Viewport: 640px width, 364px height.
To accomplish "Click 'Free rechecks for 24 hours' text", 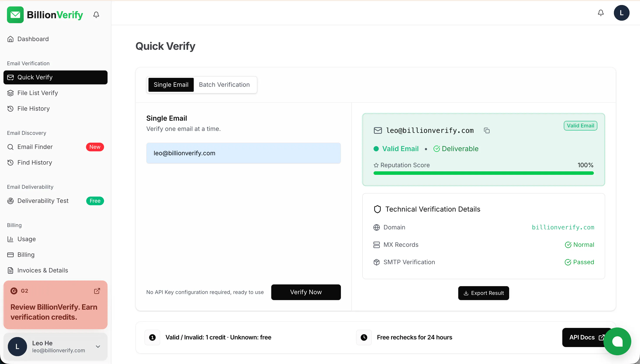I will point(414,337).
